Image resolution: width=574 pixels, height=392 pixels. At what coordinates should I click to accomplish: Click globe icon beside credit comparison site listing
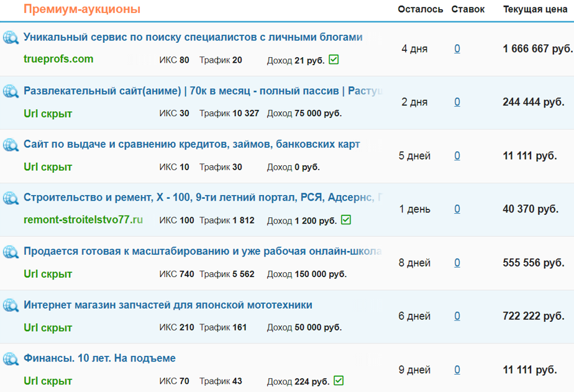point(11,145)
